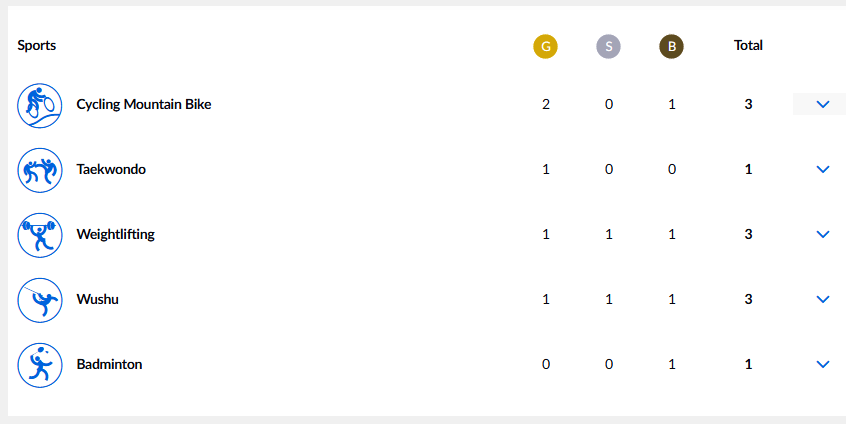Click the Sports column header
Viewport: 846px width, 424px height.
point(37,45)
